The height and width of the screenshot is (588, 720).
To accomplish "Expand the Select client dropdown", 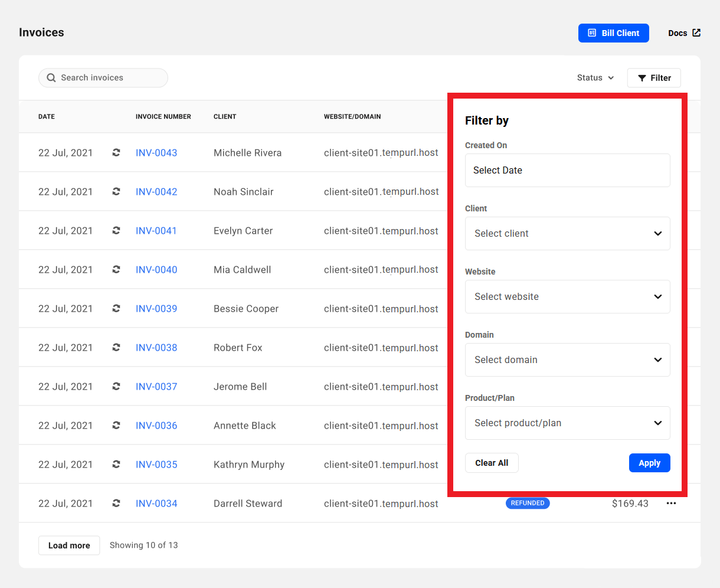I will pyautogui.click(x=567, y=234).
